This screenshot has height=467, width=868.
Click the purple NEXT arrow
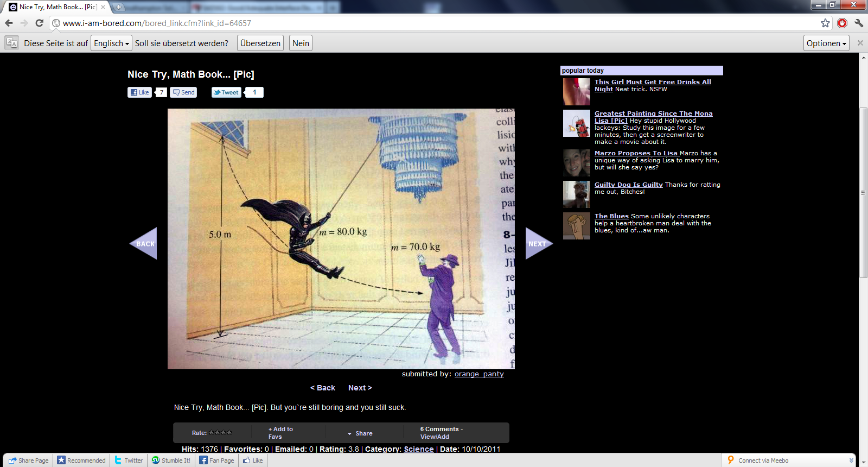click(x=539, y=243)
